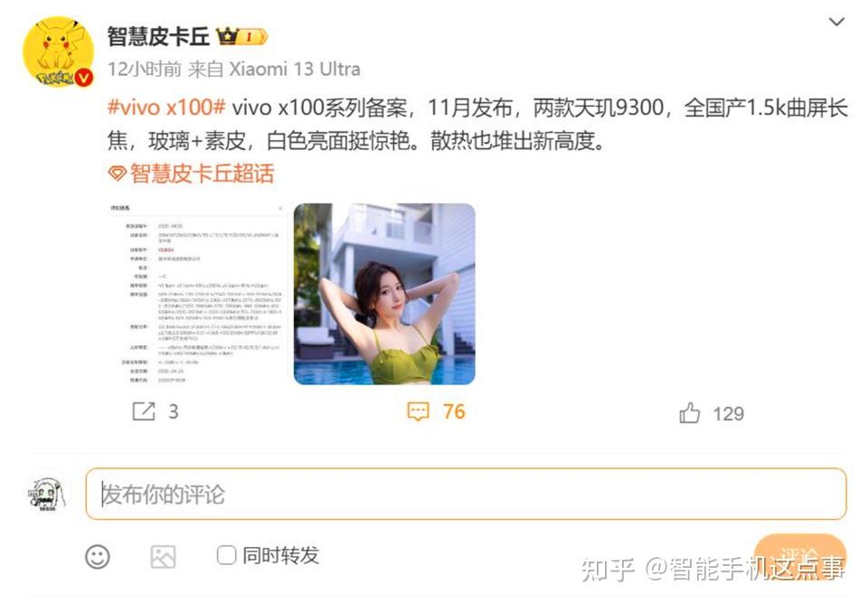The image size is (868, 604).
Task: Enable the 同时转发 checkbox
Action: [x=226, y=555]
